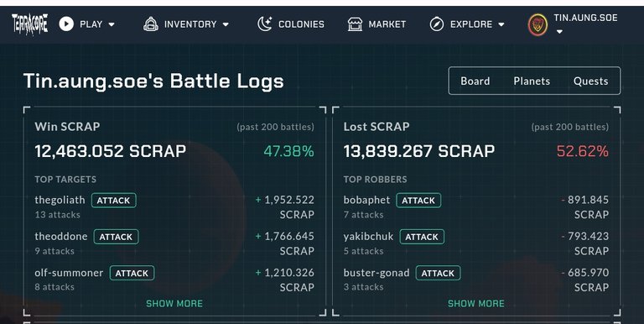Show more Lost SCRAP robbers
644x324 pixels.
click(x=476, y=304)
